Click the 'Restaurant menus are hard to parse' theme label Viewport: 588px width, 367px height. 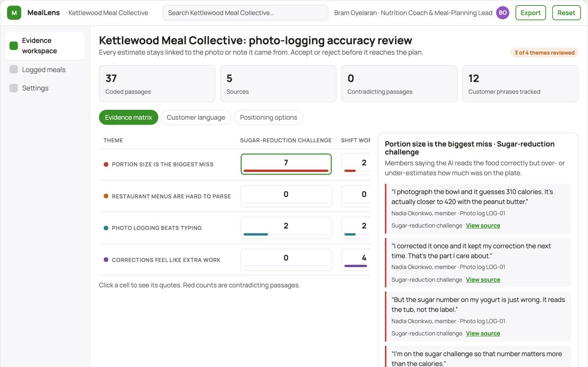click(171, 197)
